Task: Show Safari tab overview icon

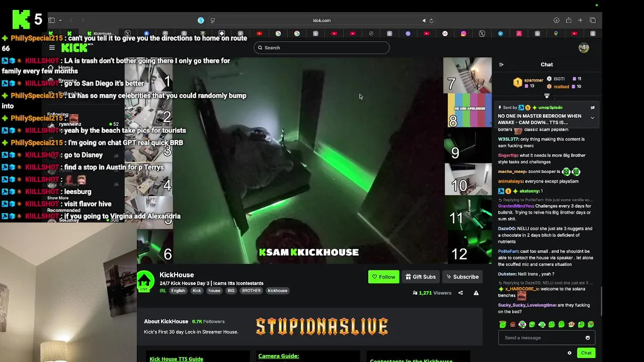Action: coord(593,21)
